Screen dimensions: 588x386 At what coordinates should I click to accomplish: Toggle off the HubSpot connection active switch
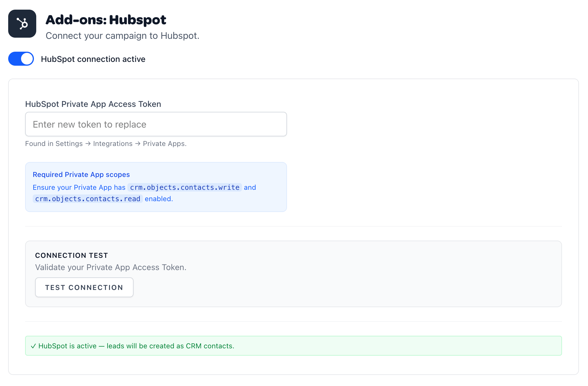(21, 59)
